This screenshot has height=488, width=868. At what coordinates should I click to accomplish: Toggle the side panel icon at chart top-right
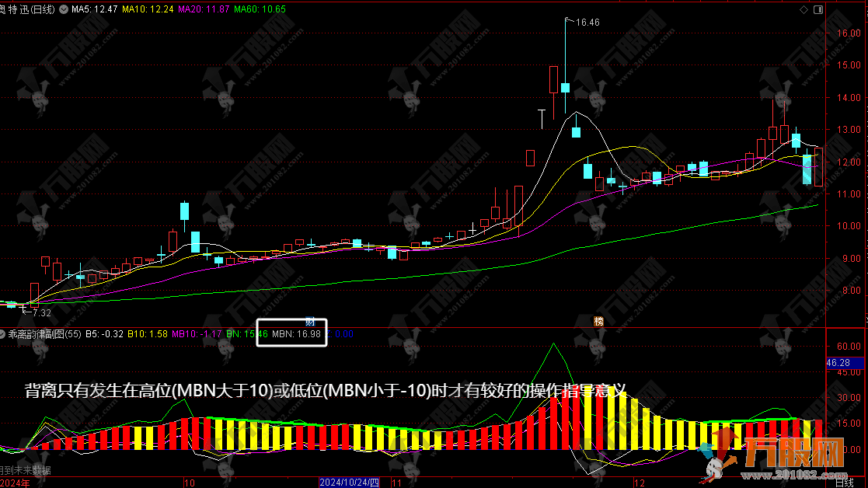[x=818, y=9]
